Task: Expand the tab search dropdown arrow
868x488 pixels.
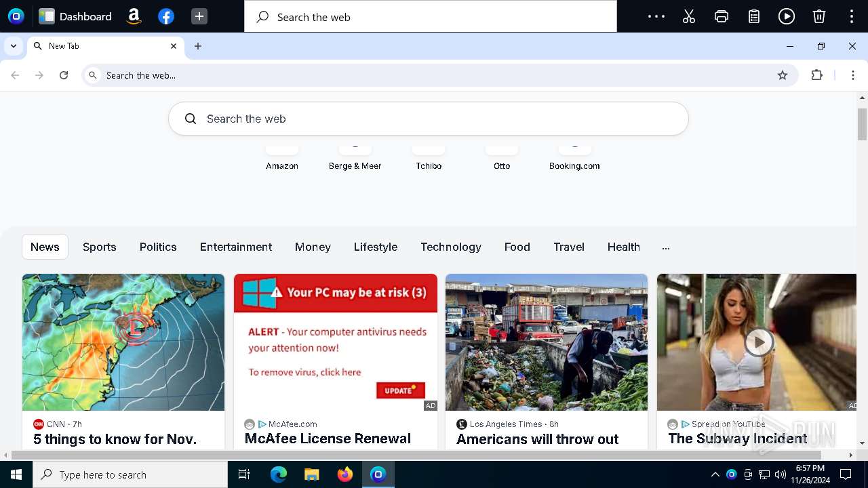Action: point(14,46)
